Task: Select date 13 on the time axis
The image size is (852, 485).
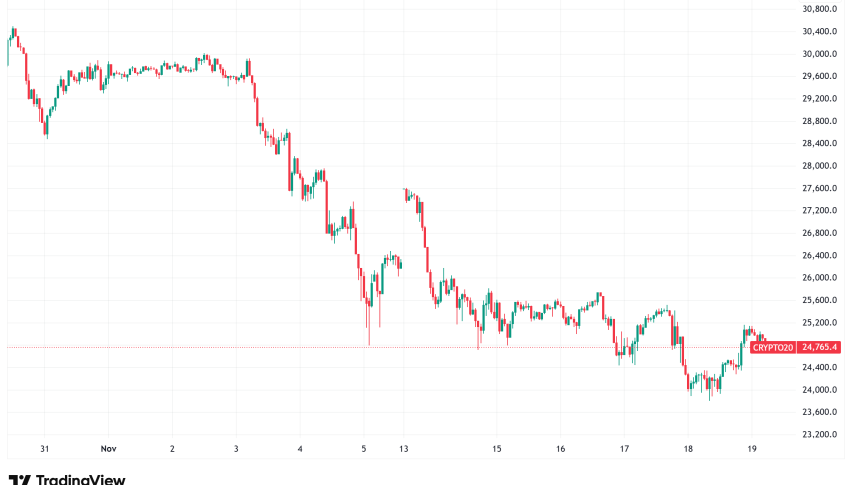Action: [x=403, y=449]
